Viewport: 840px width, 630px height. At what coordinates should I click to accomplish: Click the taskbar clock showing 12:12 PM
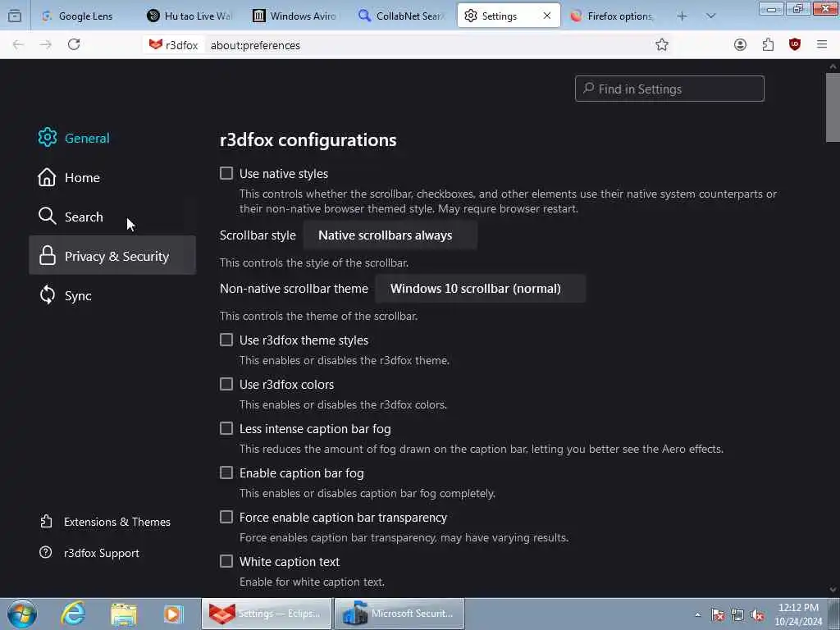tap(798, 614)
